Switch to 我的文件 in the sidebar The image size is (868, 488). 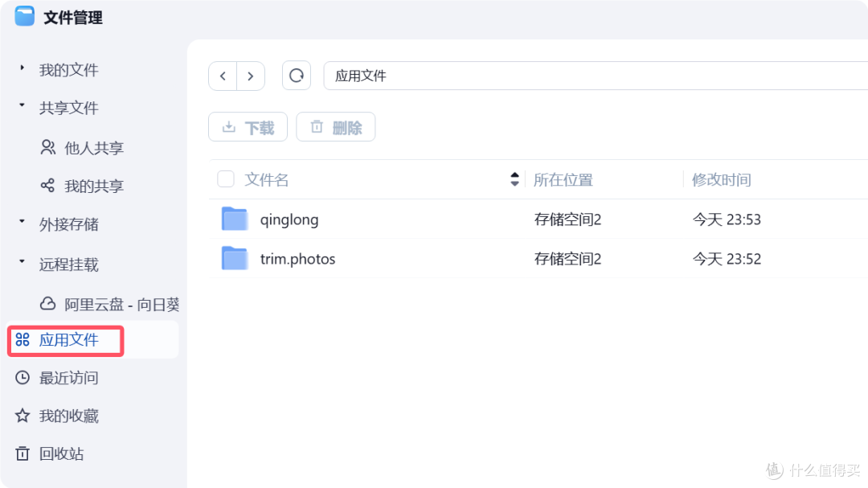coord(70,70)
